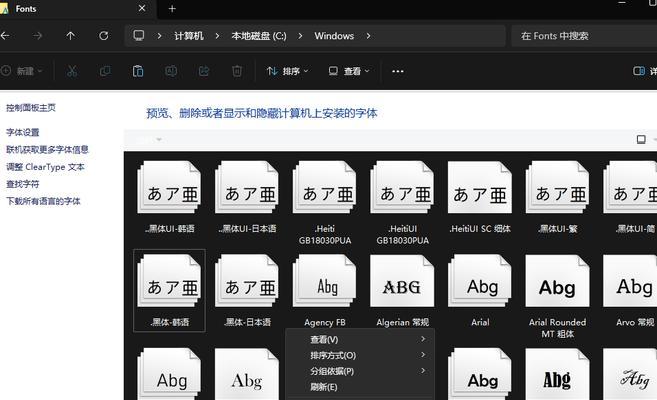Screen dimensions: 657x400
Task: Refresh the Fonts folder view
Action: coord(103,36)
